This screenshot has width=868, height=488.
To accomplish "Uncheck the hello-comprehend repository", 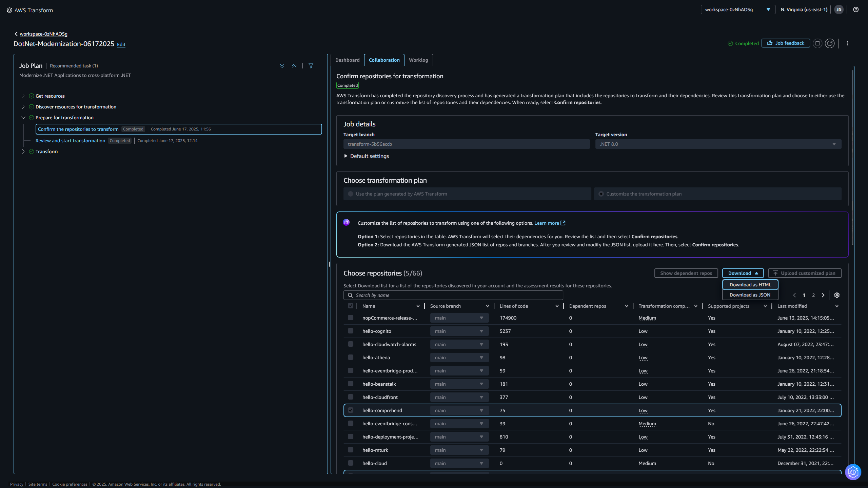I will coord(351,410).
